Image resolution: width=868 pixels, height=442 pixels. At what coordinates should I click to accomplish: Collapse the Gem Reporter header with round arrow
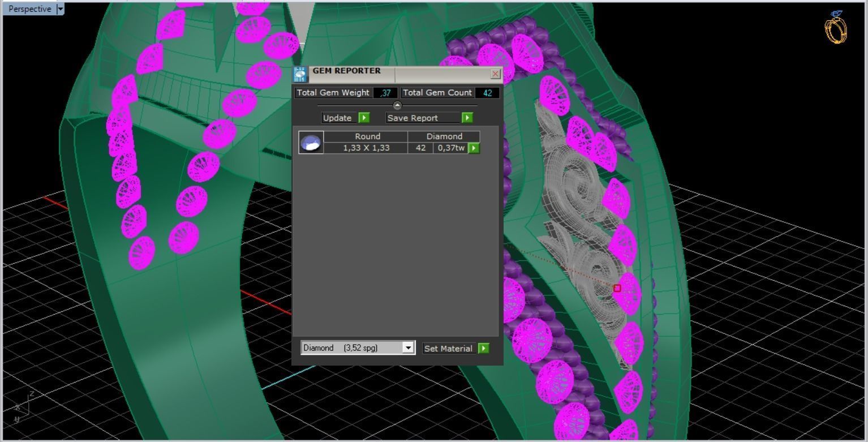click(x=397, y=105)
